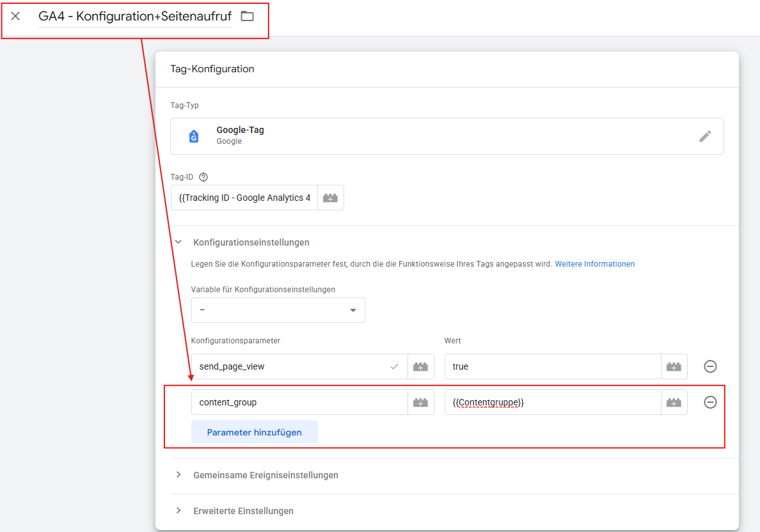The image size is (760, 532).
Task: Close the tag editor with X
Action: 15,16
